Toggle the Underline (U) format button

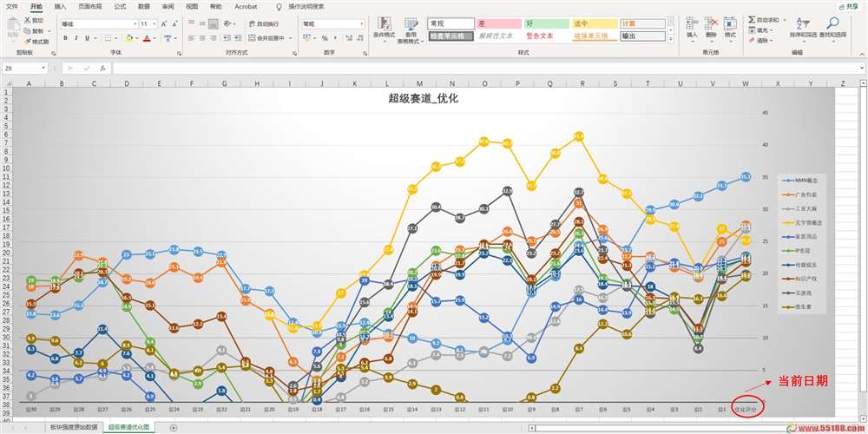pyautogui.click(x=88, y=38)
